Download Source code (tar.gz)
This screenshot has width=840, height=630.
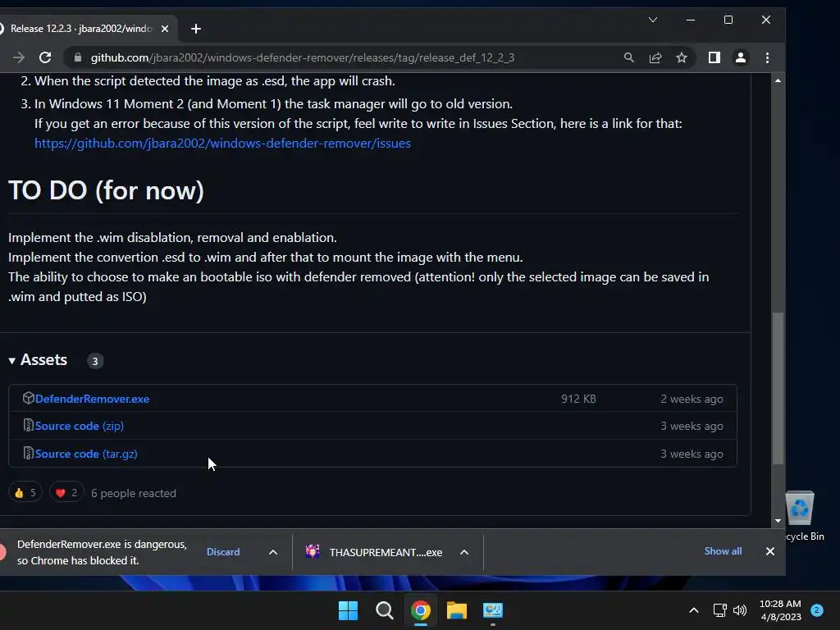coord(86,454)
